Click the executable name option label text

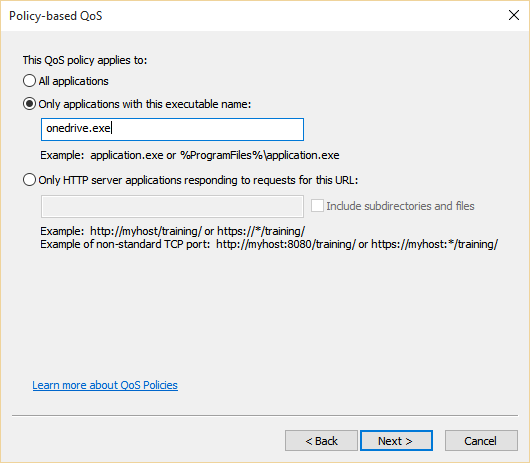click(x=145, y=104)
